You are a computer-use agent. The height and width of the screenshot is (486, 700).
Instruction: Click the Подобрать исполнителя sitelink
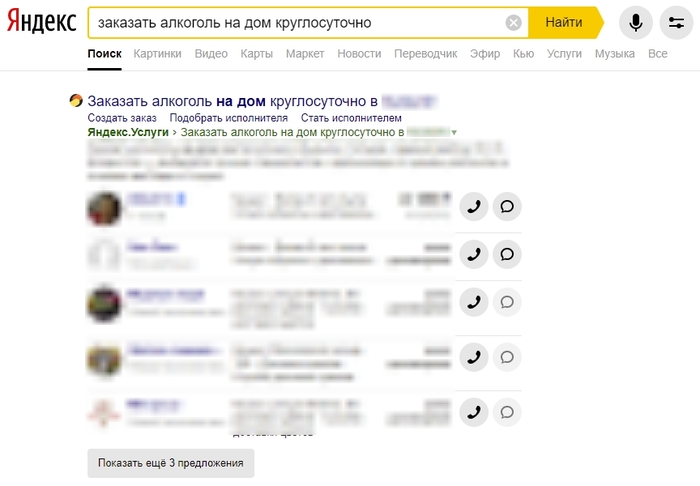pyautogui.click(x=229, y=118)
